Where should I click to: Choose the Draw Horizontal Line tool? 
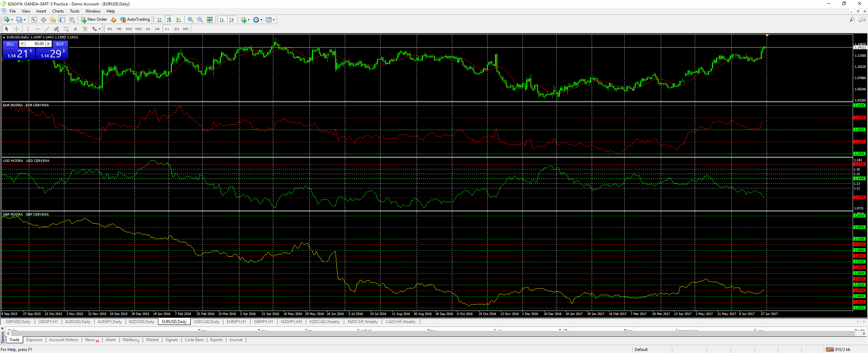(x=38, y=29)
